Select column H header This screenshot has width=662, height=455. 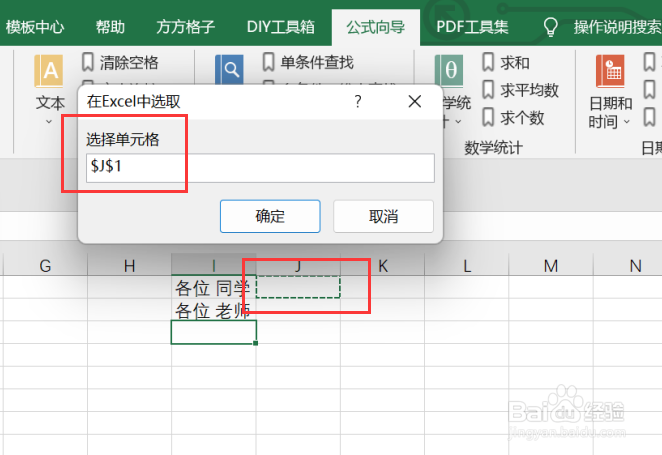tap(130, 265)
